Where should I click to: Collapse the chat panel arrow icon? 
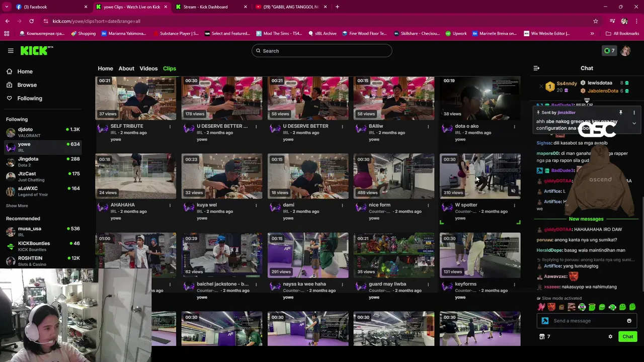tap(536, 68)
